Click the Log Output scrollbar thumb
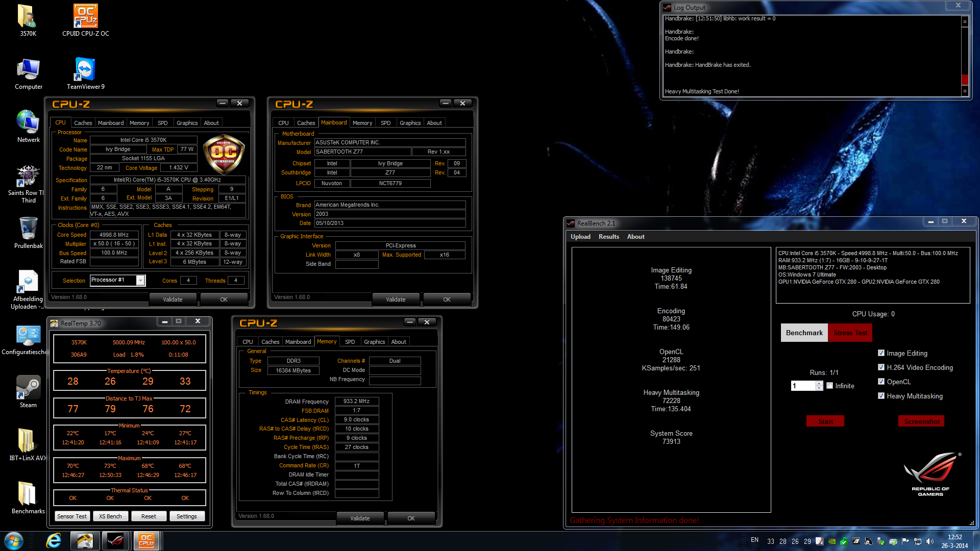This screenshot has width=980, height=551. point(965,80)
